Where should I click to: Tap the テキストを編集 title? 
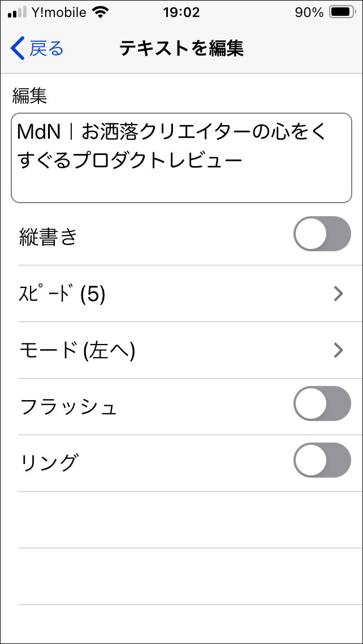pyautogui.click(x=181, y=49)
